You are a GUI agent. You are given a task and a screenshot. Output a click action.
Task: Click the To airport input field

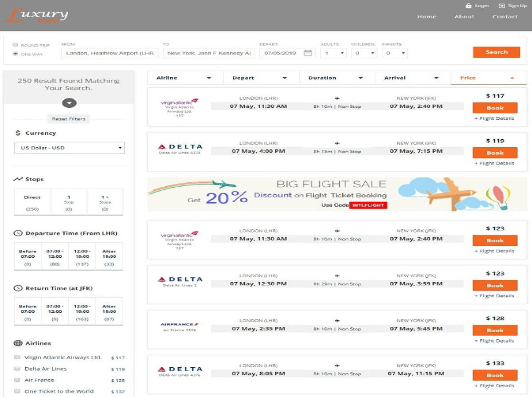[209, 53]
